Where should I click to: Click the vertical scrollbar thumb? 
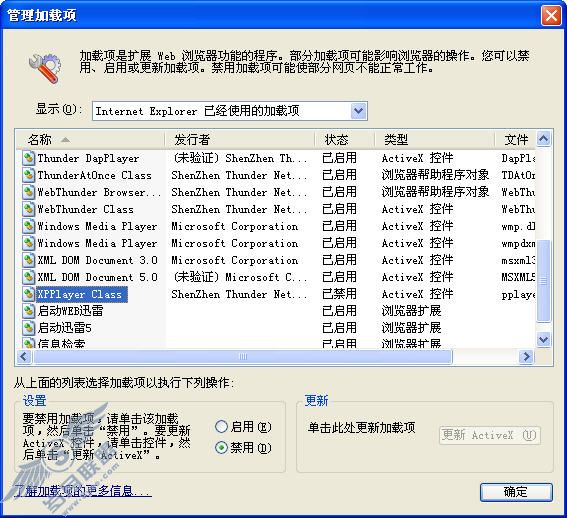543,280
